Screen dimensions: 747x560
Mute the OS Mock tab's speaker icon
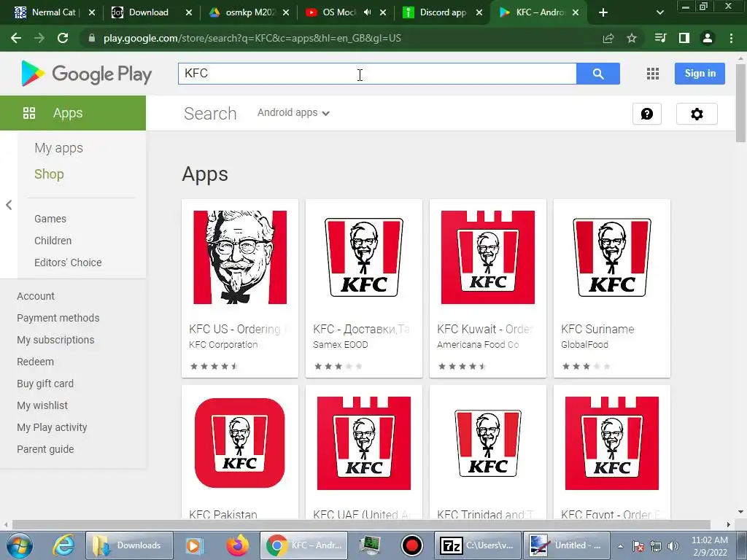click(368, 12)
